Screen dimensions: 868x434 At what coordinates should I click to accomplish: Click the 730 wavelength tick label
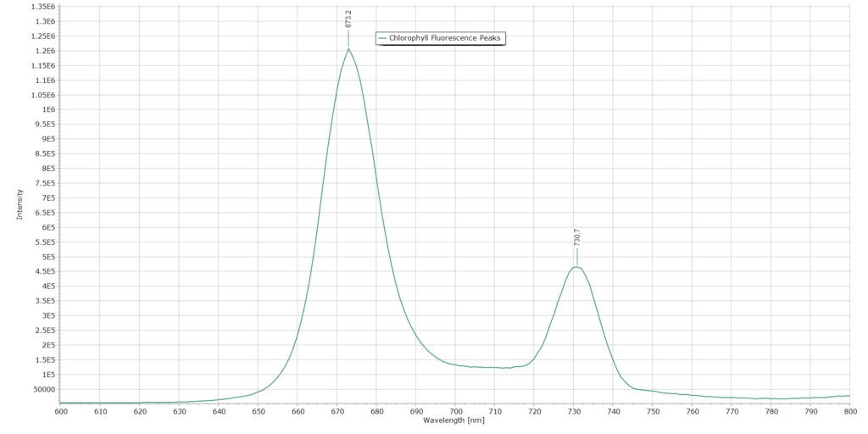pyautogui.click(x=574, y=412)
